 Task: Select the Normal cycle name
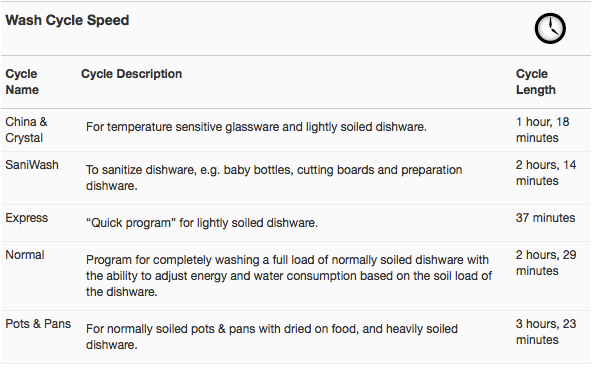coord(25,255)
